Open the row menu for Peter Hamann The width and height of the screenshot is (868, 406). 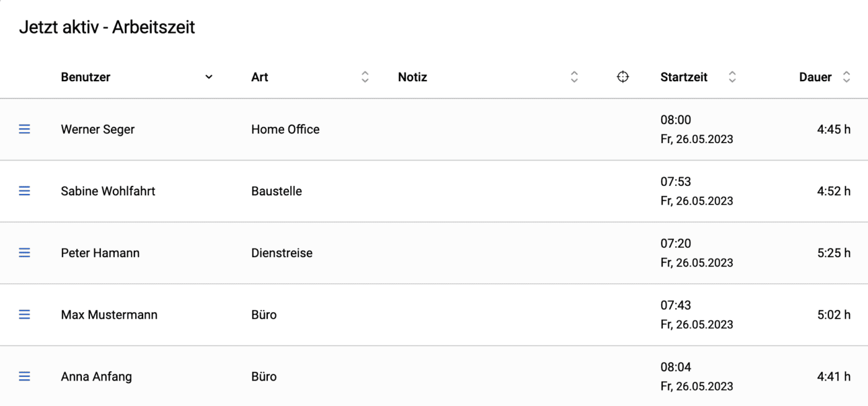click(x=24, y=253)
